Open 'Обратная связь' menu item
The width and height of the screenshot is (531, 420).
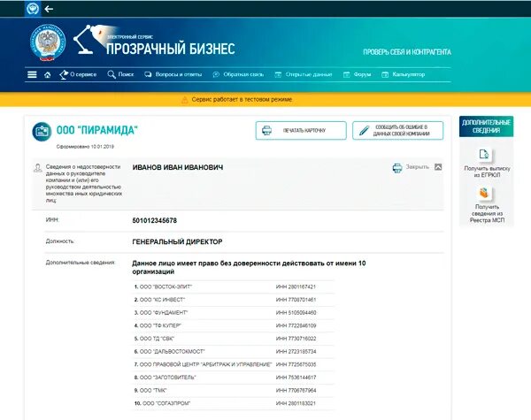click(243, 74)
